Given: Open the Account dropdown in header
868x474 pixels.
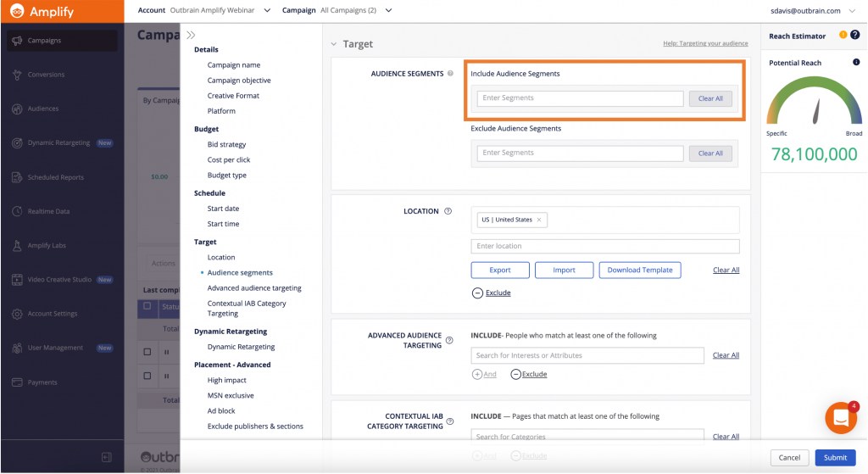Looking at the screenshot, I should 266,11.
